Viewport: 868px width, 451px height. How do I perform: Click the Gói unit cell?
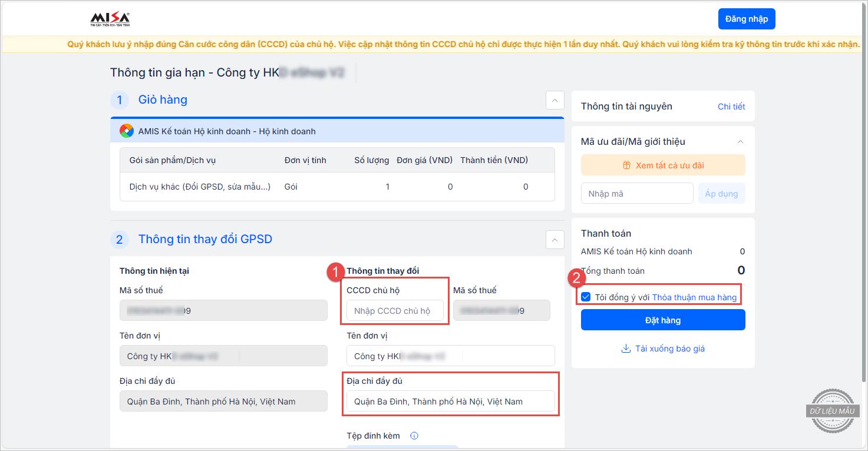click(291, 187)
